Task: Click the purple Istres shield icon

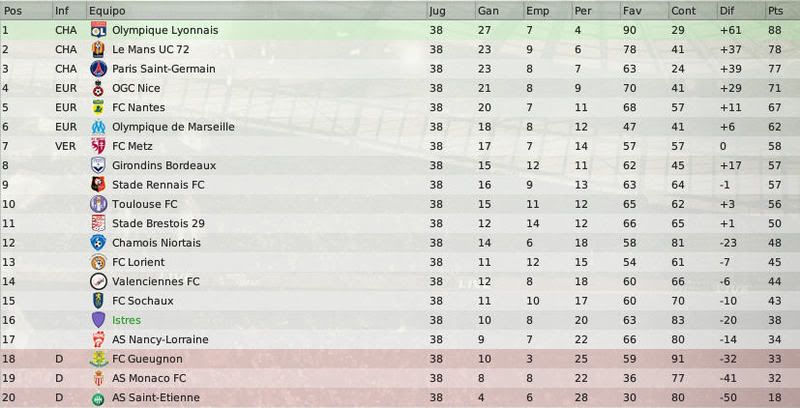Action: click(98, 320)
